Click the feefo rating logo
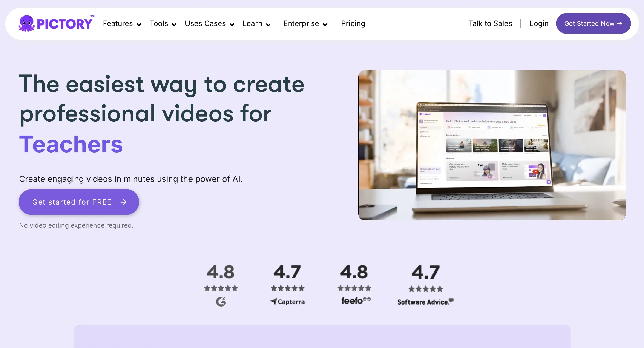The width and height of the screenshot is (644, 348). coord(356,300)
